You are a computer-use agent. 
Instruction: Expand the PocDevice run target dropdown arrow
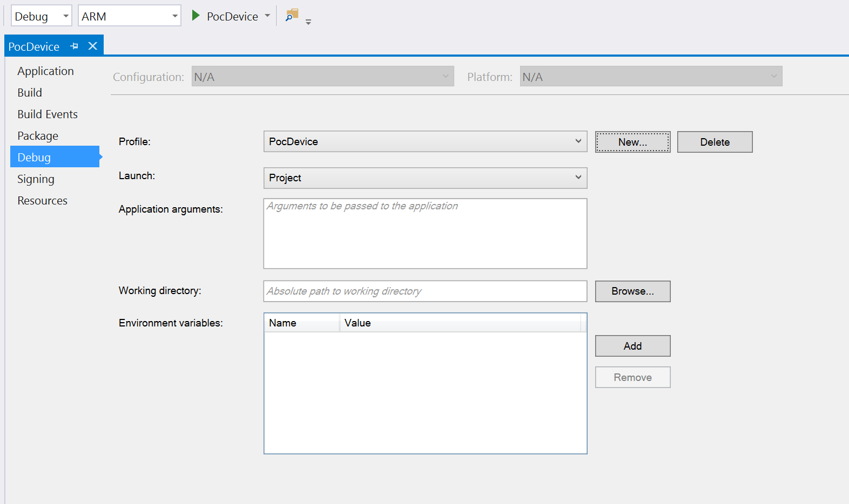[x=267, y=16]
